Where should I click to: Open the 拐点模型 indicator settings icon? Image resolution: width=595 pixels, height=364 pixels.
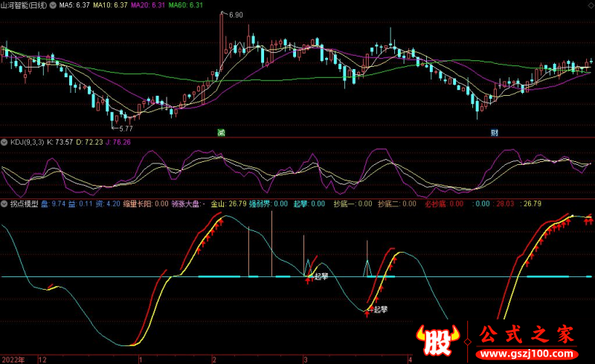tap(4, 203)
